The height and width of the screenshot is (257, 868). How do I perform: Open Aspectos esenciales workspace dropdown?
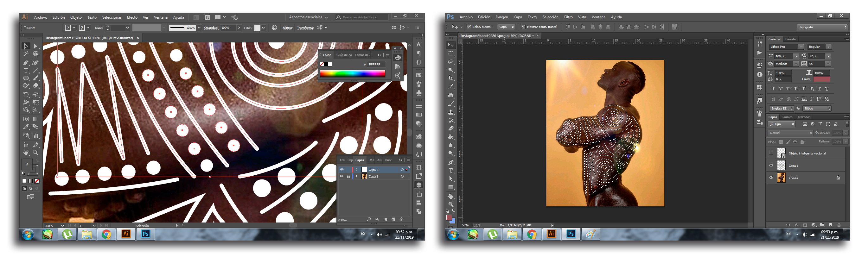308,17
